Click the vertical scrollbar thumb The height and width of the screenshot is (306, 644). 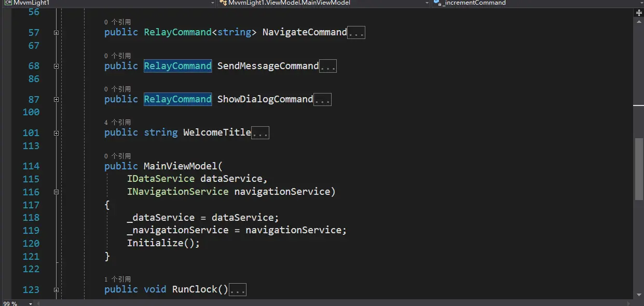pos(639,169)
